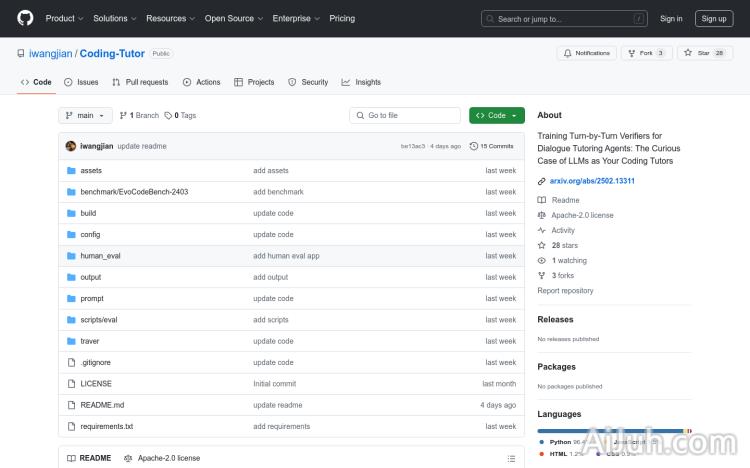Open the green Code dropdown
Viewport: 750px width, 468px height.
coord(496,115)
